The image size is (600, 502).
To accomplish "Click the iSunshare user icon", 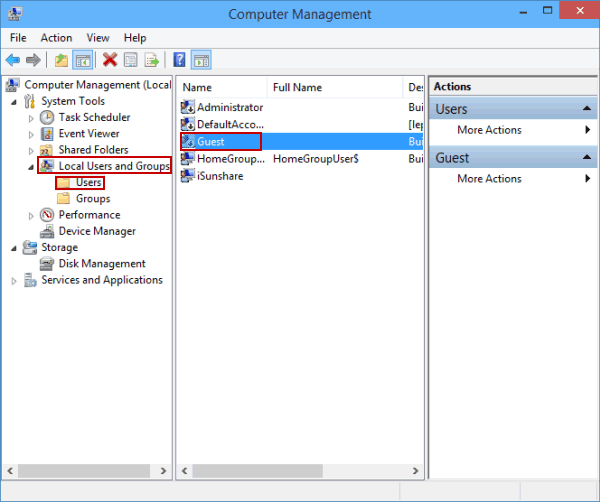I will point(188,176).
